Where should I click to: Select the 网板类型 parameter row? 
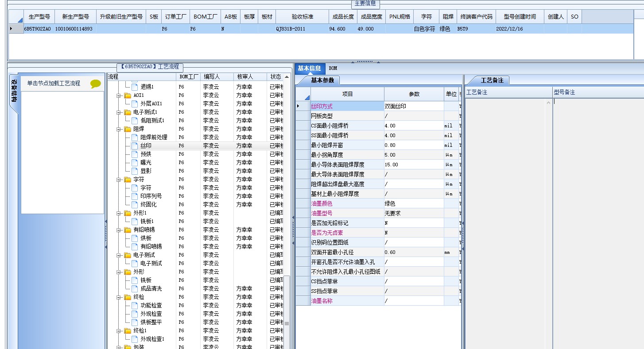tap(379, 116)
